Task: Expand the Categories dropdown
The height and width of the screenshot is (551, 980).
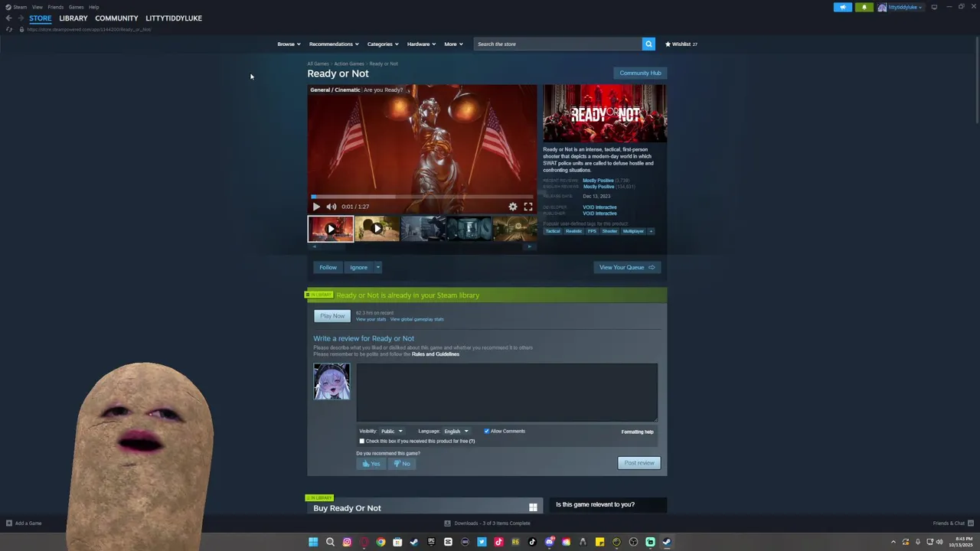Action: point(383,44)
